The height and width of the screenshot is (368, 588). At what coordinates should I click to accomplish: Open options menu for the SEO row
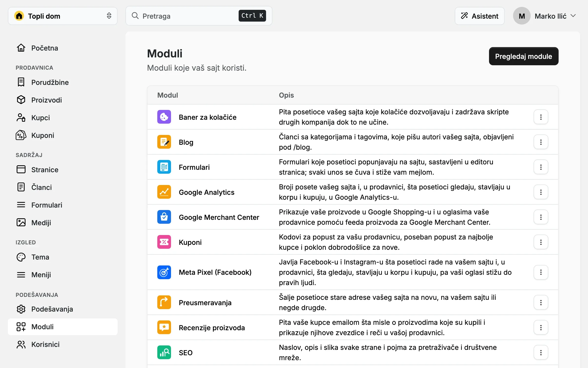541,353
